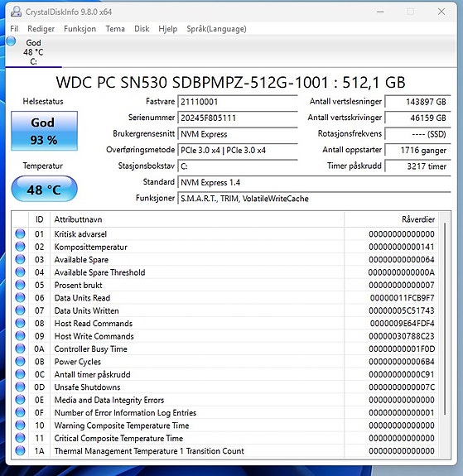Click status circle beside Available Spare row
Image resolution: width=463 pixels, height=476 pixels.
point(20,259)
